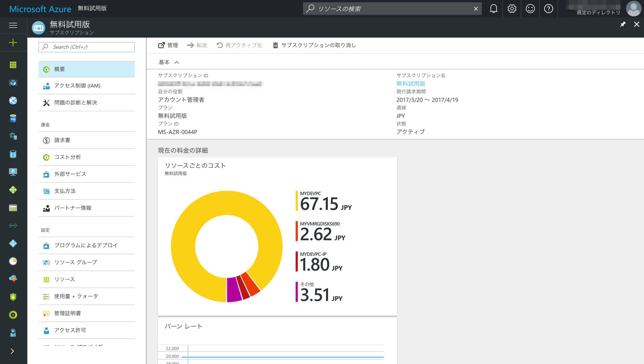Click Microsoft Azure logo text

[40, 9]
